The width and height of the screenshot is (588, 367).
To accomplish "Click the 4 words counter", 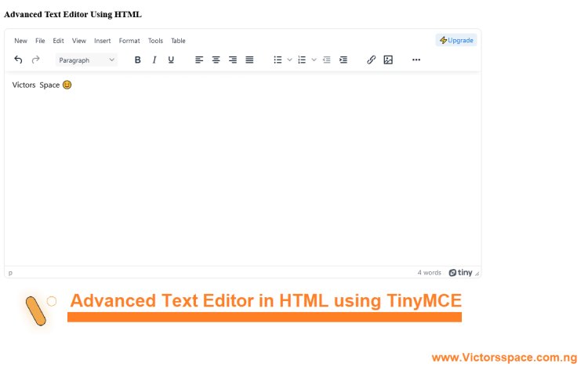I will coord(430,273).
